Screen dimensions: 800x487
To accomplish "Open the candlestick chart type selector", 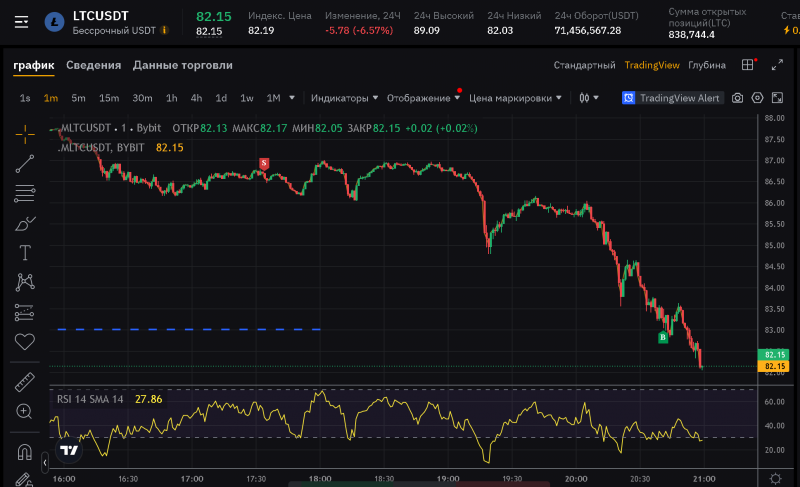I will coord(588,98).
